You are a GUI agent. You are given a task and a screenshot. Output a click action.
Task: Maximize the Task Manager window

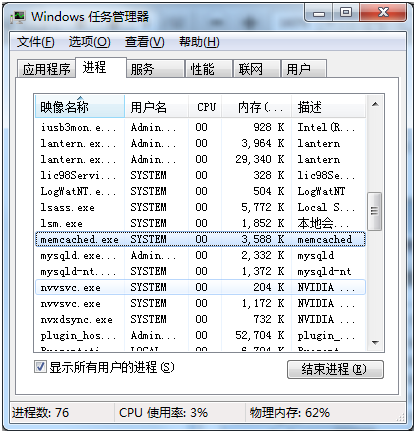pos(346,14)
